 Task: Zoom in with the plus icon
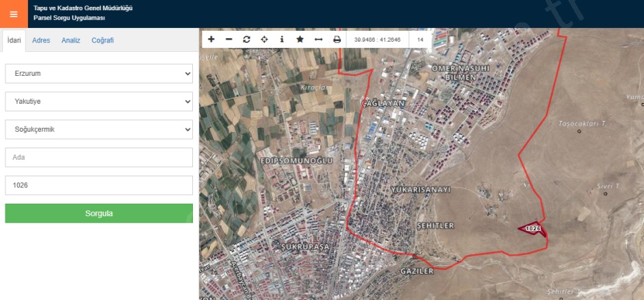tap(211, 40)
